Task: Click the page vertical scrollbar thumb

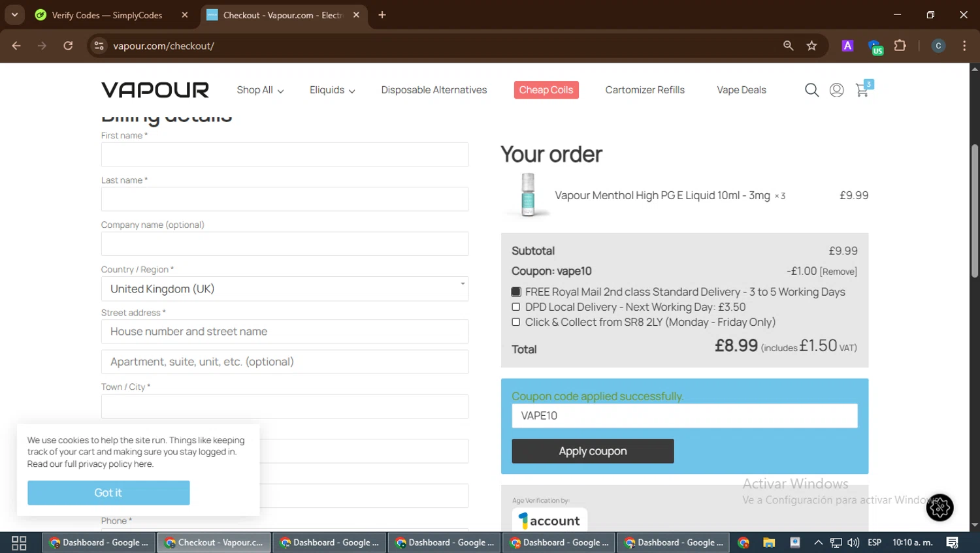Action: coord(975,211)
